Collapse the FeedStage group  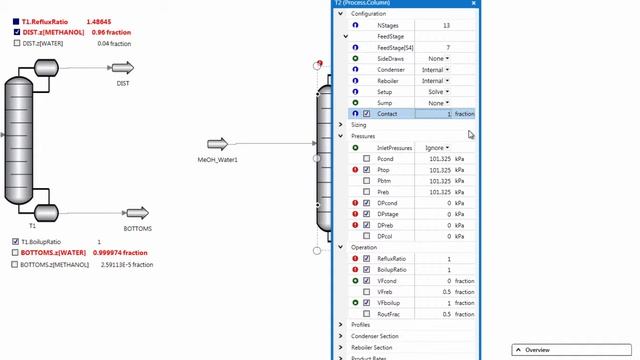point(346,36)
